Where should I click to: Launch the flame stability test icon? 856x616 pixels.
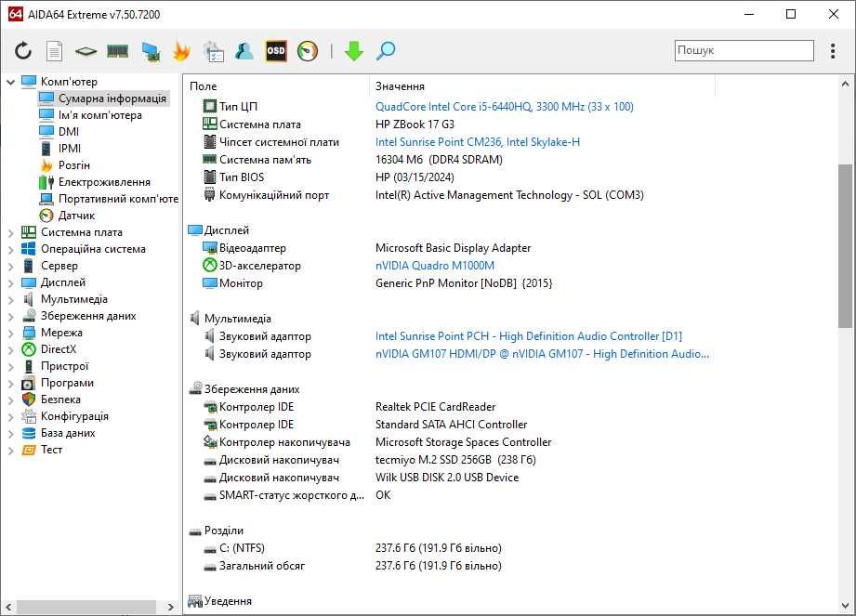coord(181,51)
